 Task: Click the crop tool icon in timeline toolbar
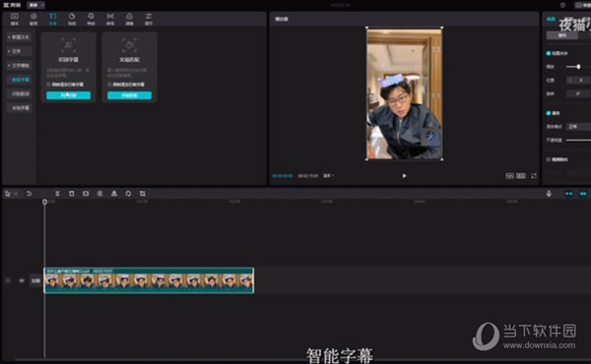coord(143,194)
